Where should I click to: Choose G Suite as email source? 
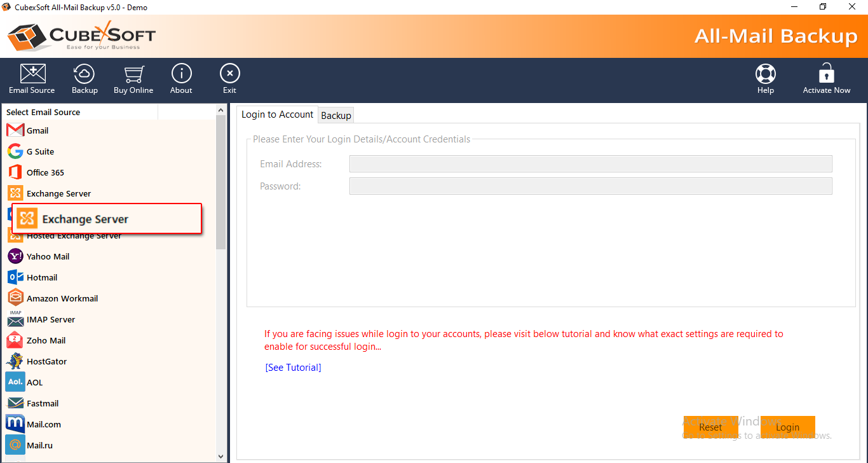pos(39,151)
